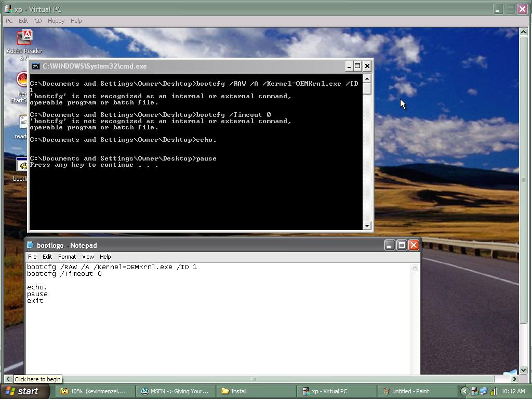Click Virtual PC horizontal scrollbar left arrow
Viewport: 532px width, 399px height.
tap(8, 379)
